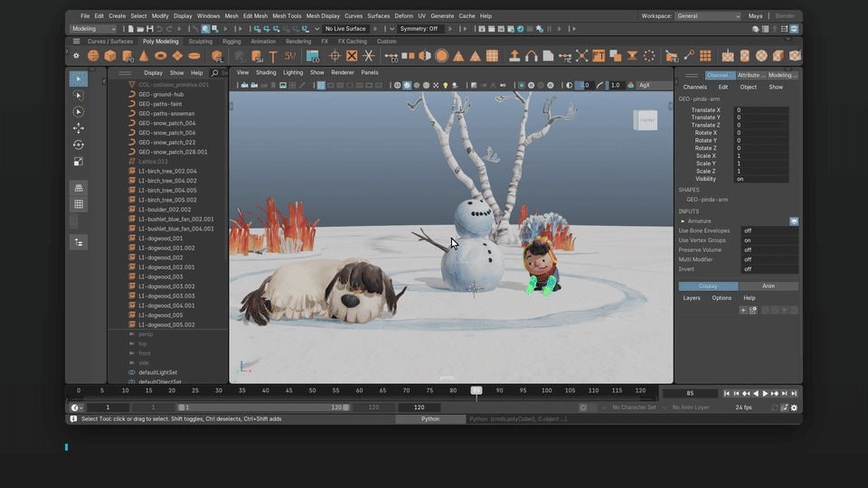Viewport: 868px width, 488px height.
Task: Toggle Preserve Volume value
Action: coord(770,249)
